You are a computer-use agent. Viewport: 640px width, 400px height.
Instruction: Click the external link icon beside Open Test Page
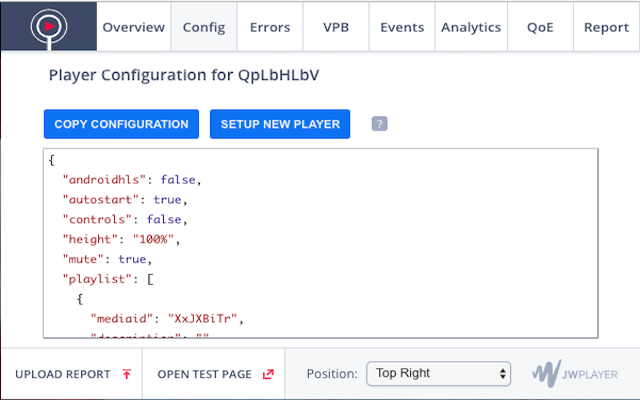pos(268,374)
